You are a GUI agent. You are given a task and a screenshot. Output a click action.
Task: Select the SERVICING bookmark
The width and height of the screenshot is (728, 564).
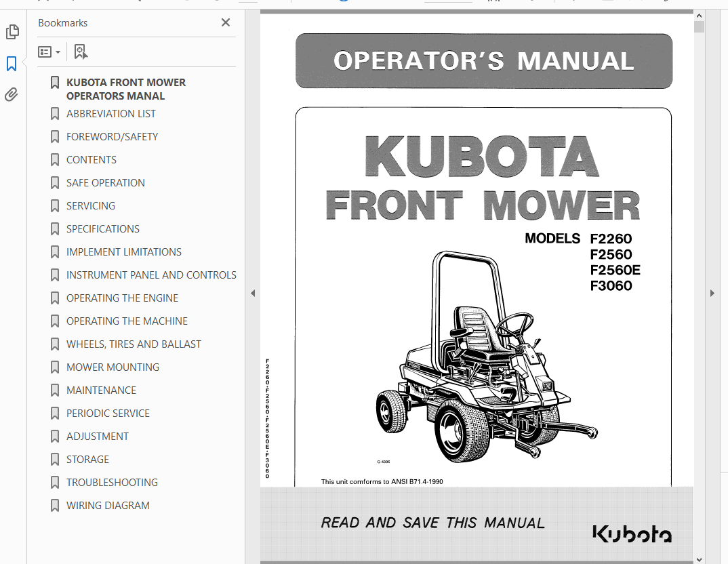[91, 205]
